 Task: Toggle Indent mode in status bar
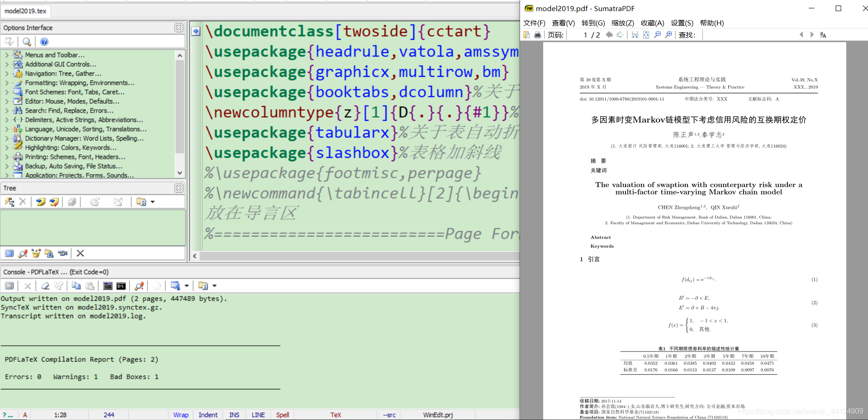pyautogui.click(x=208, y=415)
